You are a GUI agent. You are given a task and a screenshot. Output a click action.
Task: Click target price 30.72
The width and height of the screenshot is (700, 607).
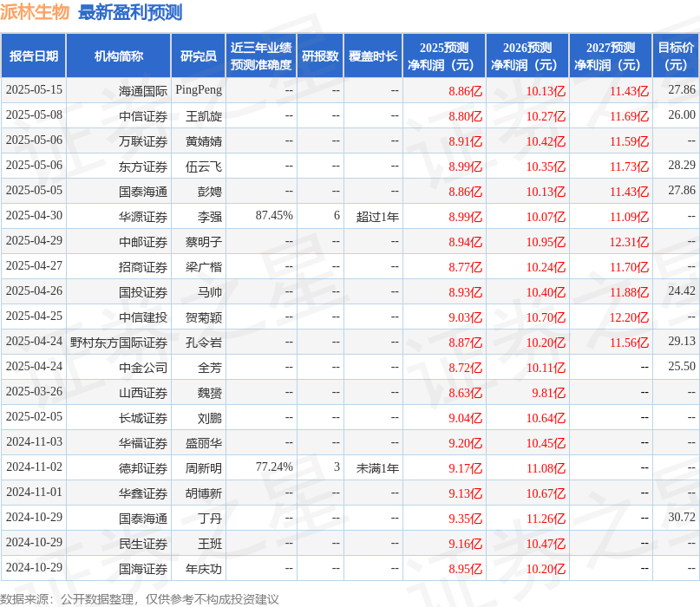(682, 518)
